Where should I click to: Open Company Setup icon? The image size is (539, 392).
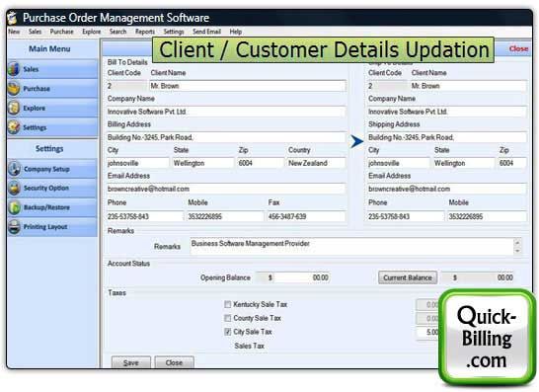(15, 169)
